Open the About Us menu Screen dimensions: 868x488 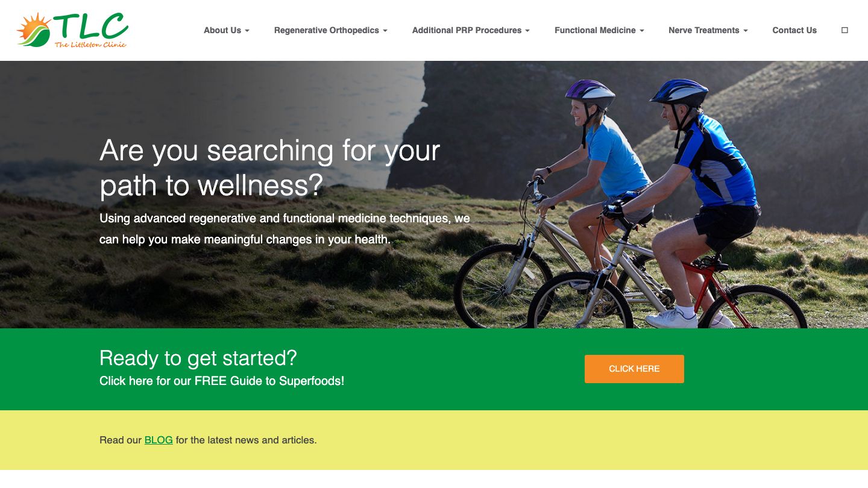point(227,30)
